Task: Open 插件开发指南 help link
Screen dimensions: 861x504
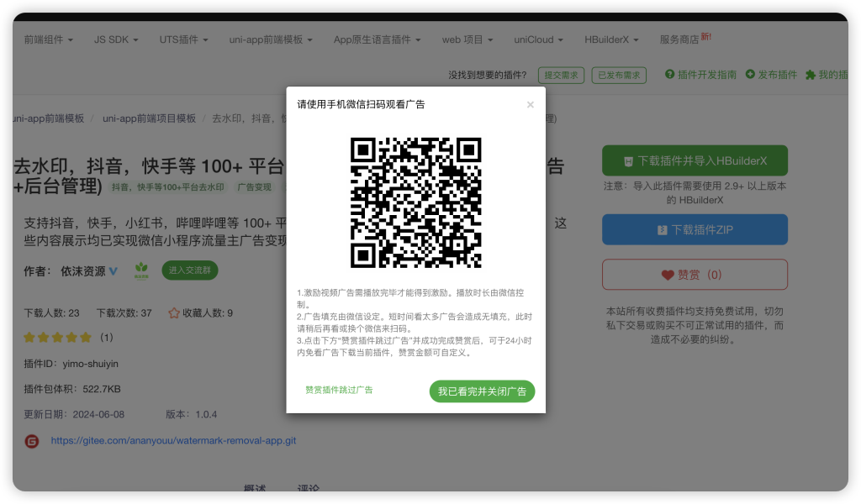Action: (x=700, y=75)
